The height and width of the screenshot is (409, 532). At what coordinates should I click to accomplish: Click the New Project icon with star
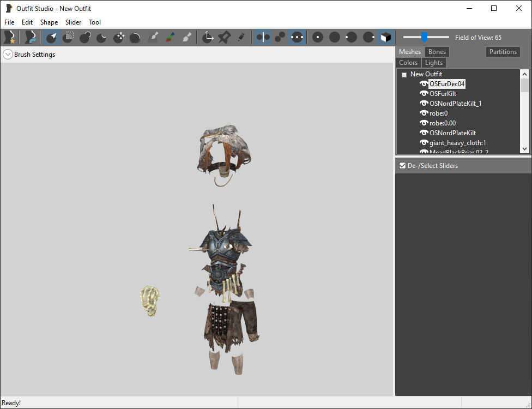tap(9, 37)
